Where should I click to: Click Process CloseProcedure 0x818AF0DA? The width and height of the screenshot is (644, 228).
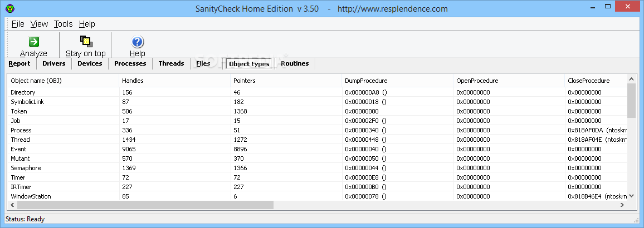[597, 130]
